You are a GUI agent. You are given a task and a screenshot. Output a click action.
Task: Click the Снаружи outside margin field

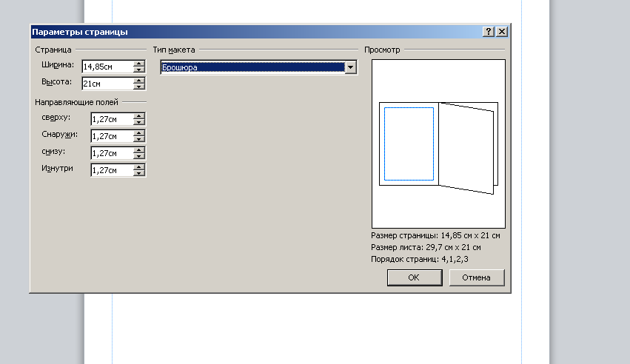[x=112, y=136]
